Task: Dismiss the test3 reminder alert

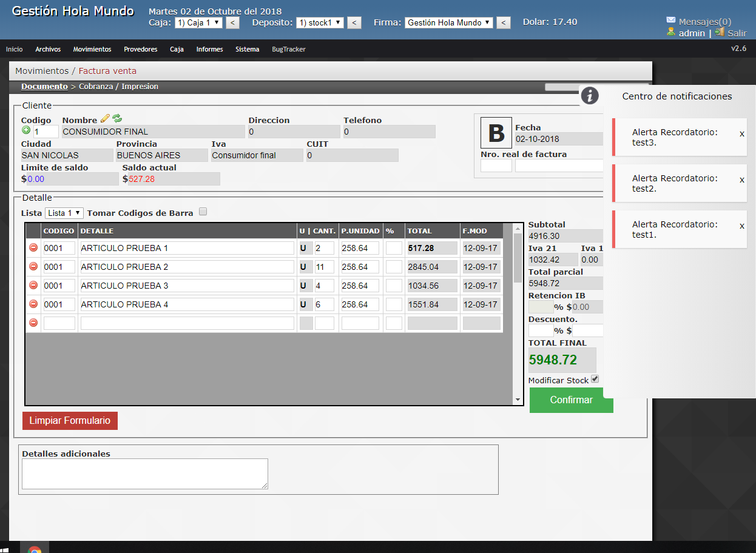Action: [x=741, y=134]
